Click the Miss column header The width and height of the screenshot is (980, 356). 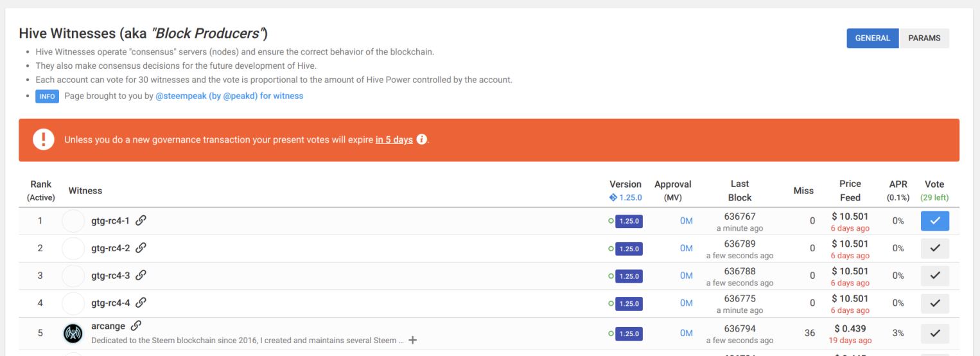pyautogui.click(x=803, y=191)
